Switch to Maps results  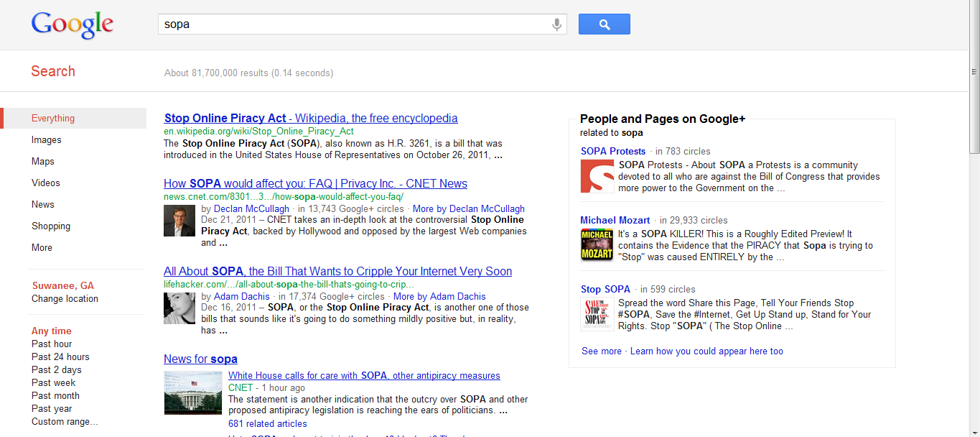[x=43, y=162]
